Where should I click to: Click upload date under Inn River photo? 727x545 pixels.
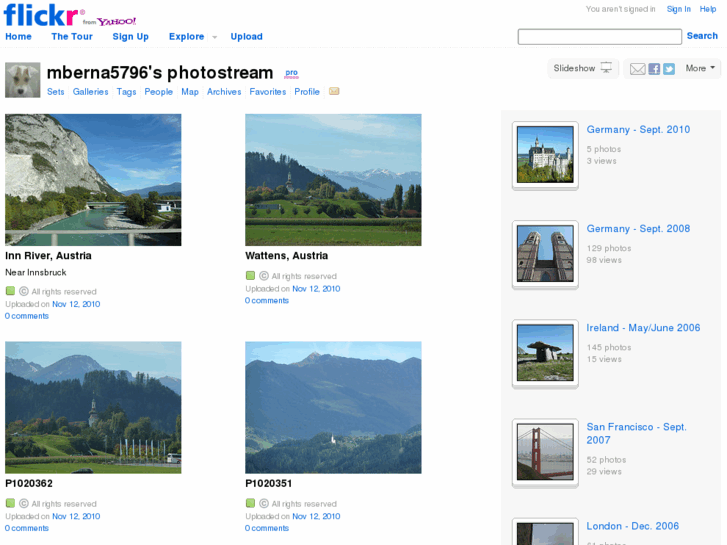click(76, 304)
